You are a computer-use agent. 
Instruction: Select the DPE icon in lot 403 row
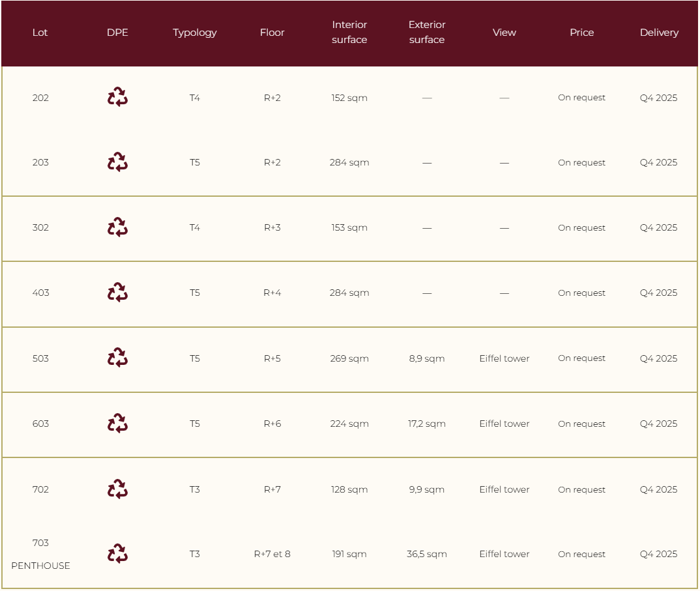click(117, 293)
